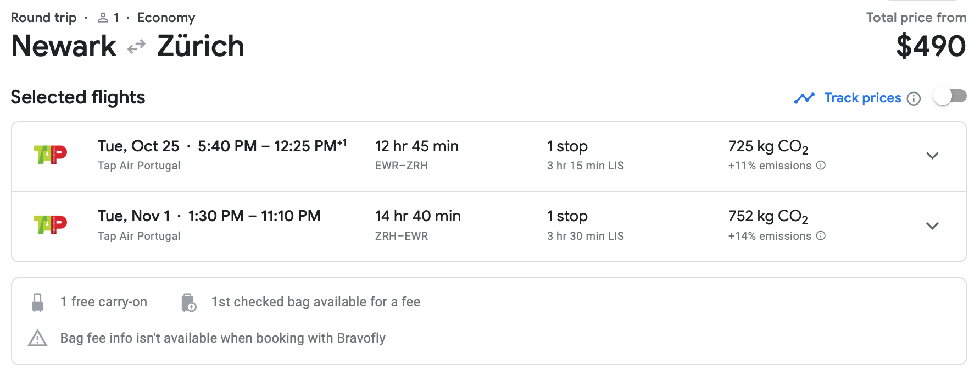This screenshot has height=374, width=980.
Task: Click the 752 kg CO2 emissions text
Action: (x=767, y=216)
